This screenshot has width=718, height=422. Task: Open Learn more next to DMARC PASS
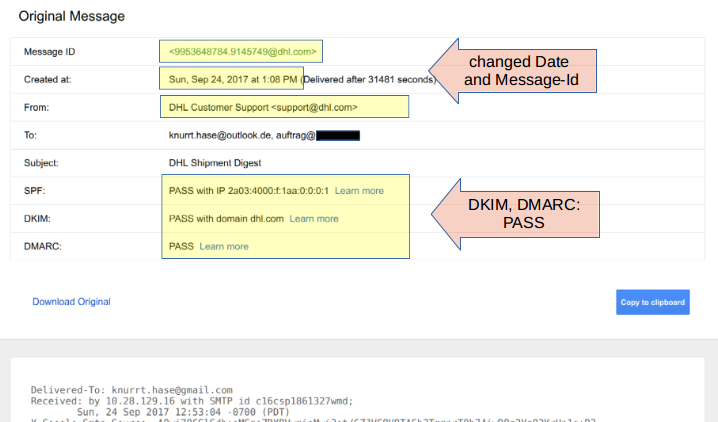[224, 246]
